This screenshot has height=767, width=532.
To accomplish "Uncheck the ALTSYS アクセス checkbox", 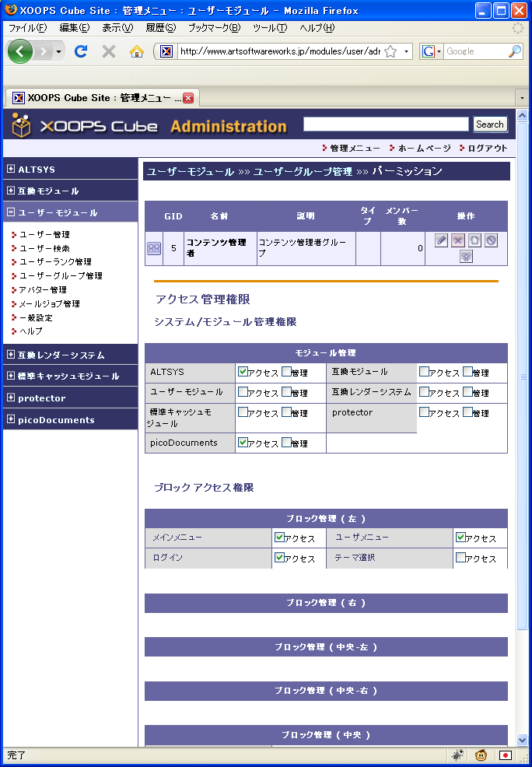I will [243, 372].
